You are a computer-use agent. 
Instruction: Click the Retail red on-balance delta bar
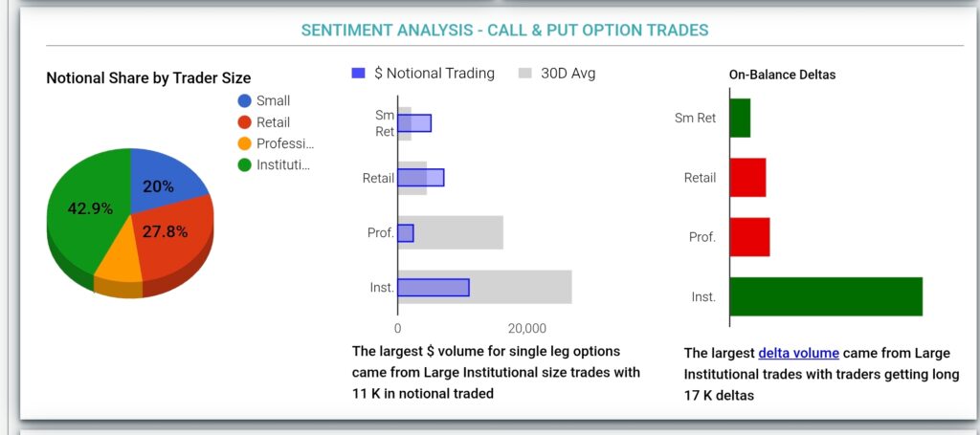pos(747,178)
